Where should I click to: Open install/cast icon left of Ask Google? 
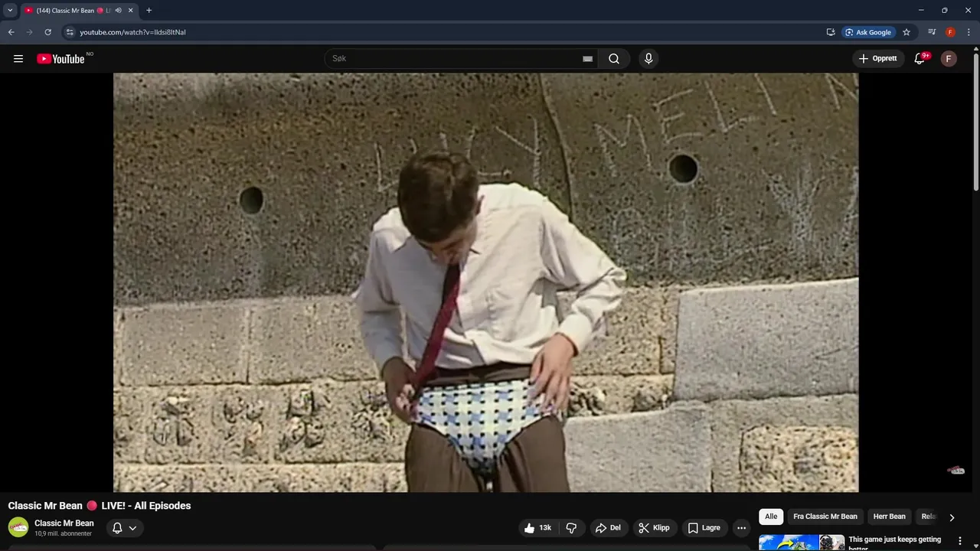(831, 32)
